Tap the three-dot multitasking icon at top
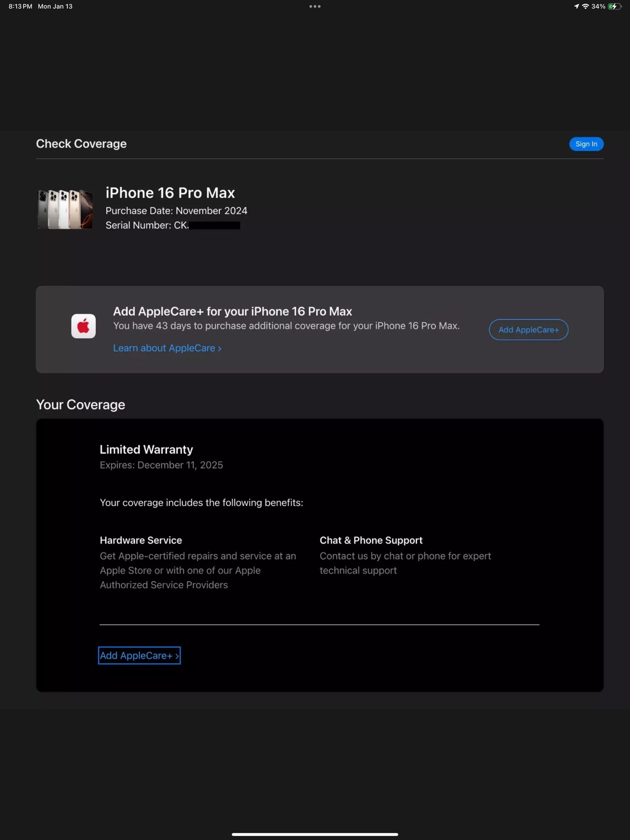The height and width of the screenshot is (840, 630). pos(315,7)
